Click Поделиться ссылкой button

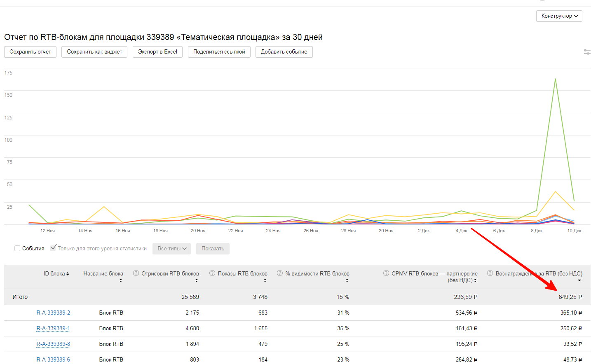[219, 52]
